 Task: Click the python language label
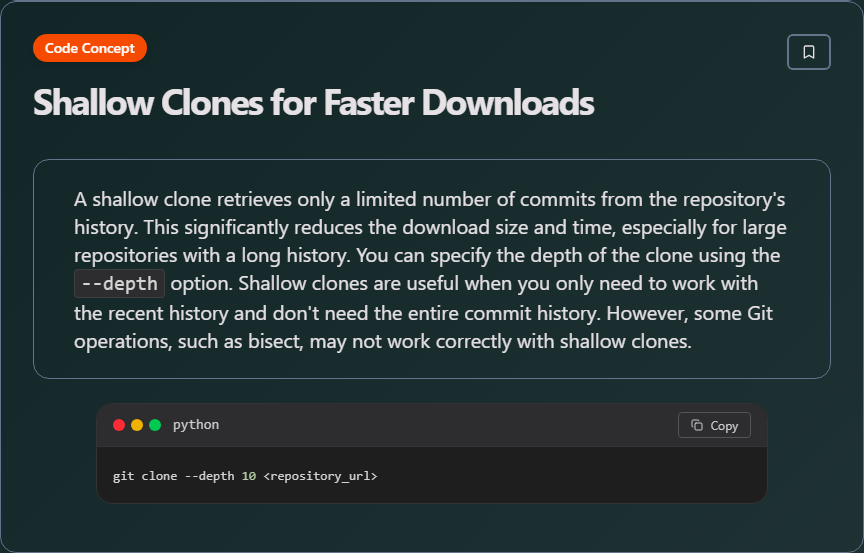(x=196, y=425)
